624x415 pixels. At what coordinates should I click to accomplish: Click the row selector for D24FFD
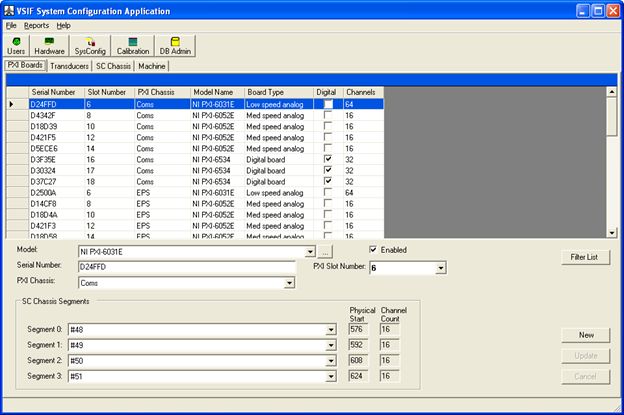pyautogui.click(x=18, y=104)
